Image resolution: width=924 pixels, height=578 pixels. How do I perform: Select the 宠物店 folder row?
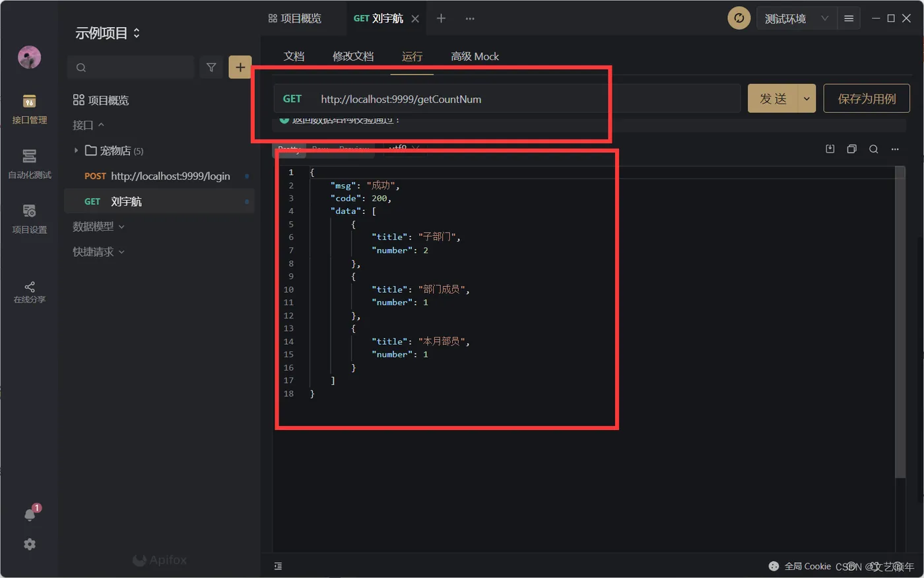[x=159, y=151]
